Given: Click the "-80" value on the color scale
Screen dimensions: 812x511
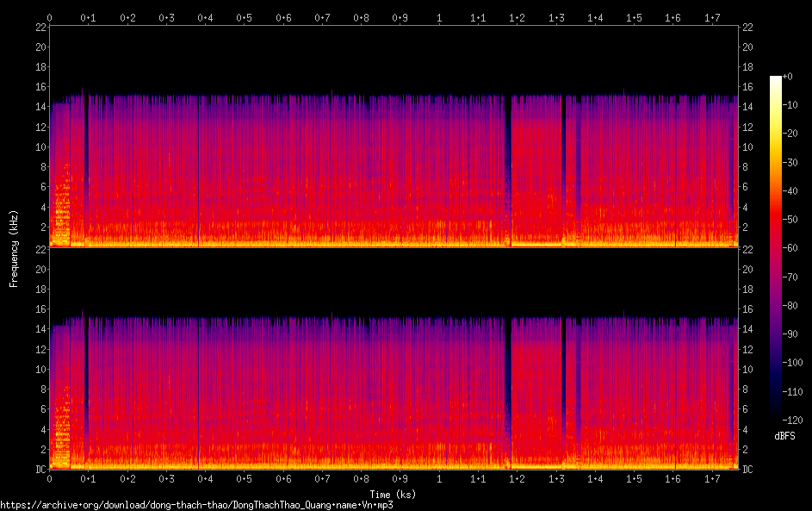Looking at the screenshot, I should 790,305.
